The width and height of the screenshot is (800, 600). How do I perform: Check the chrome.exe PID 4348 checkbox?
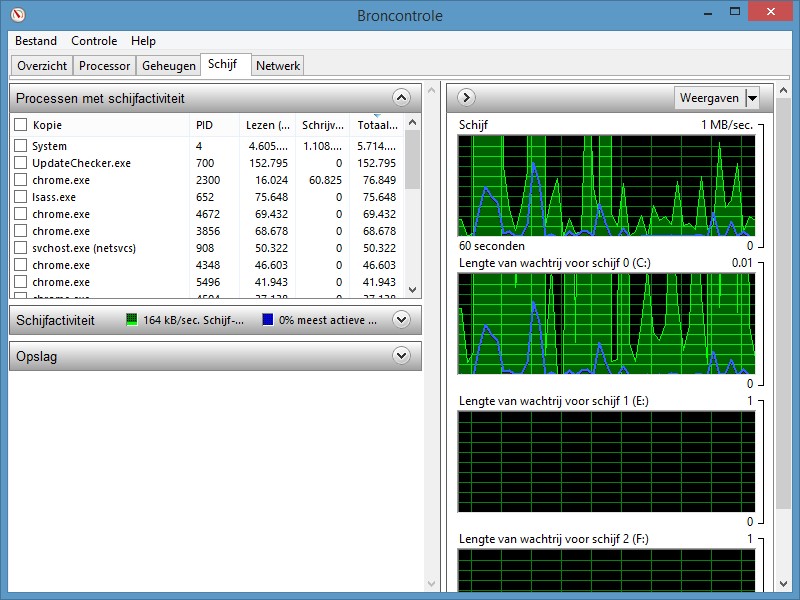pyautogui.click(x=20, y=265)
